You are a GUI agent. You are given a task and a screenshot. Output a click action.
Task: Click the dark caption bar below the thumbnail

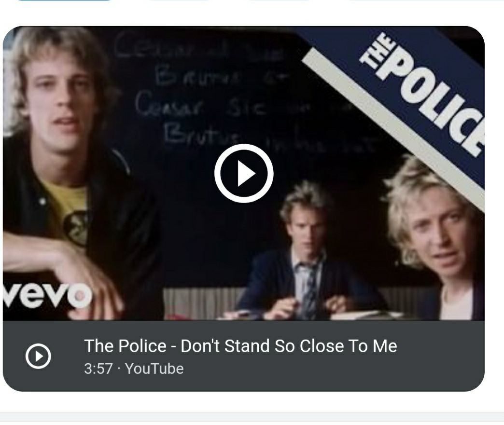pyautogui.click(x=244, y=356)
